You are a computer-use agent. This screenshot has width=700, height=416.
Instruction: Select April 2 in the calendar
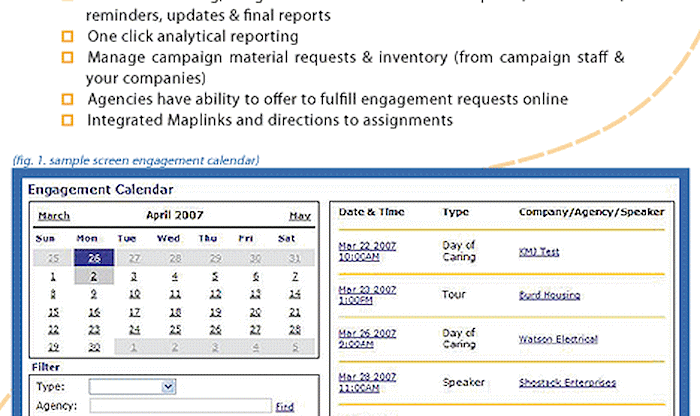(x=93, y=276)
